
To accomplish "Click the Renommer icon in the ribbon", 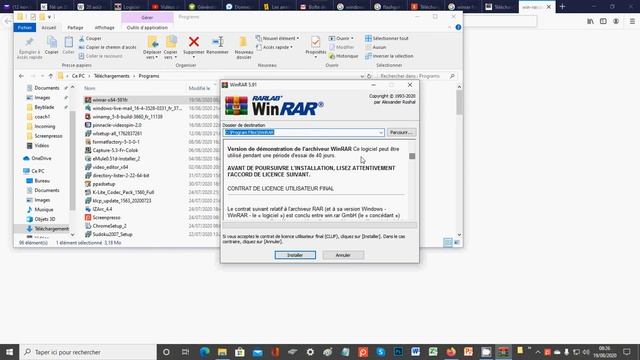I will 217,42.
